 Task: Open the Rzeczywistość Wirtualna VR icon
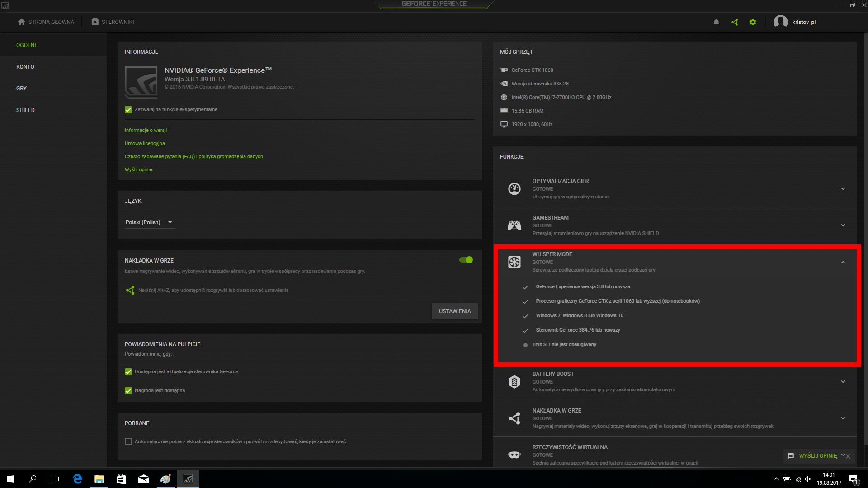(514, 455)
